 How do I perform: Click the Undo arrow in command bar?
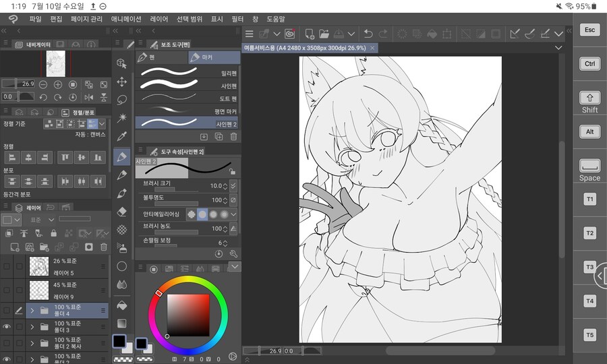pos(368,33)
